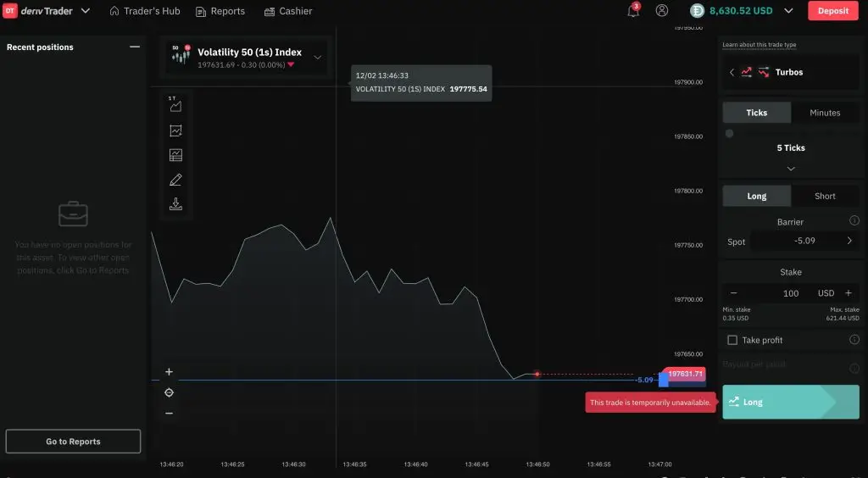
Task: Click USD currency balance icon
Action: pyautogui.click(x=697, y=10)
